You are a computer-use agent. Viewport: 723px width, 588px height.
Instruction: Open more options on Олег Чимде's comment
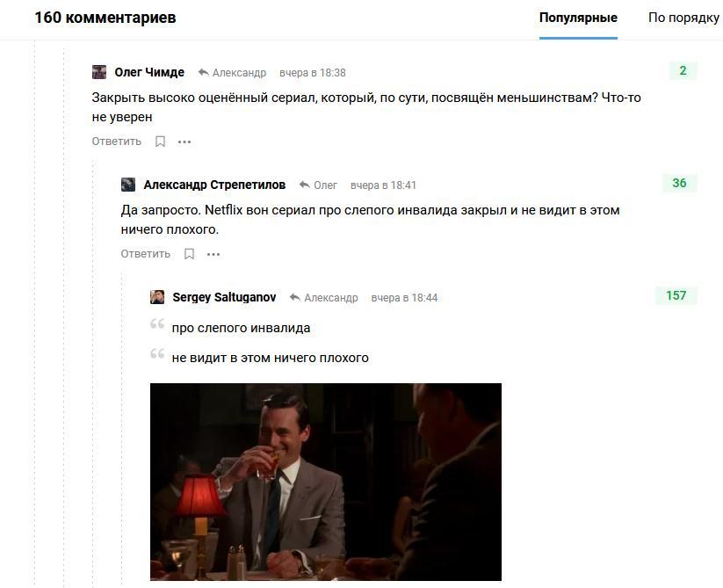pyautogui.click(x=184, y=142)
